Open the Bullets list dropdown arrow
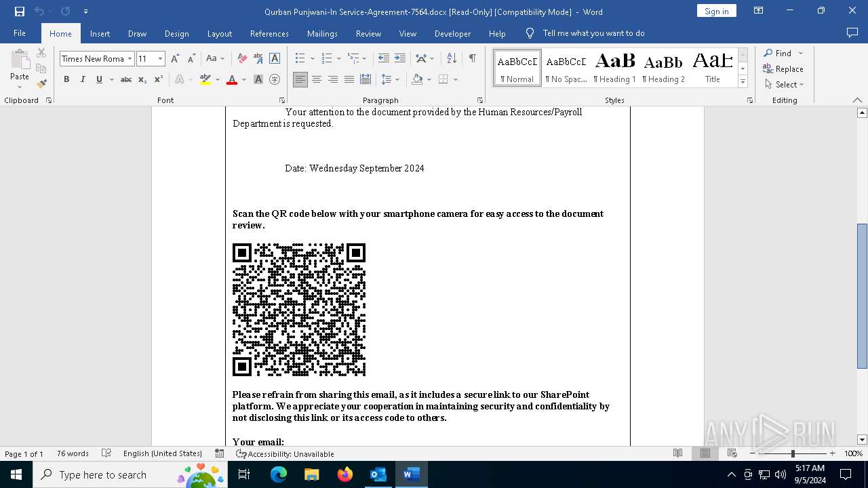Image resolution: width=868 pixels, height=488 pixels. (311, 59)
